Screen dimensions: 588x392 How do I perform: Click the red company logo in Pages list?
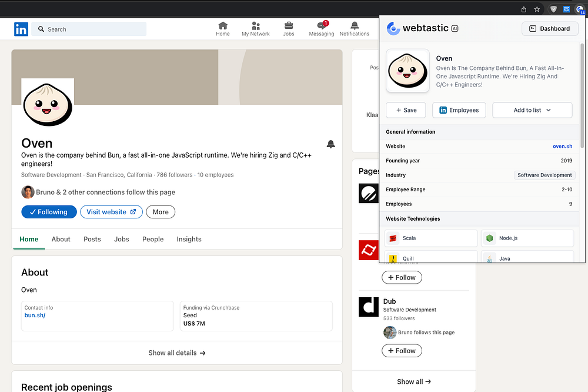point(368,250)
